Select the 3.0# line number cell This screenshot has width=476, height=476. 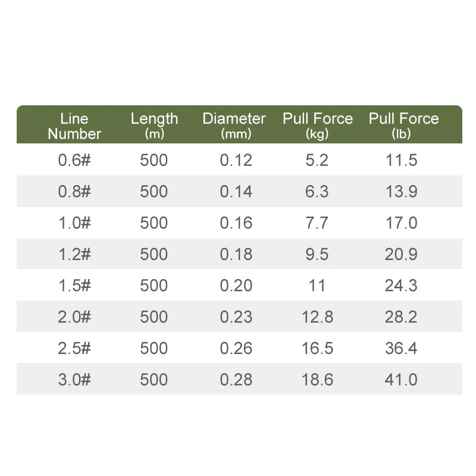[74, 380]
